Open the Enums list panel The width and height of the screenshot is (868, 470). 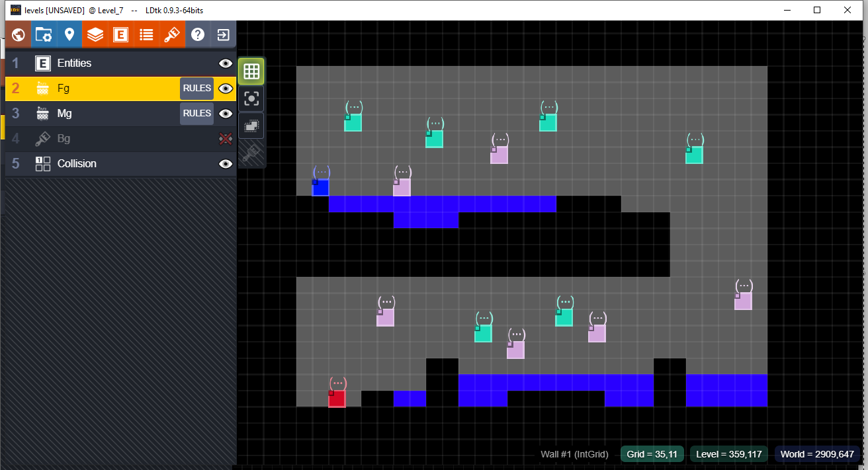(146, 34)
